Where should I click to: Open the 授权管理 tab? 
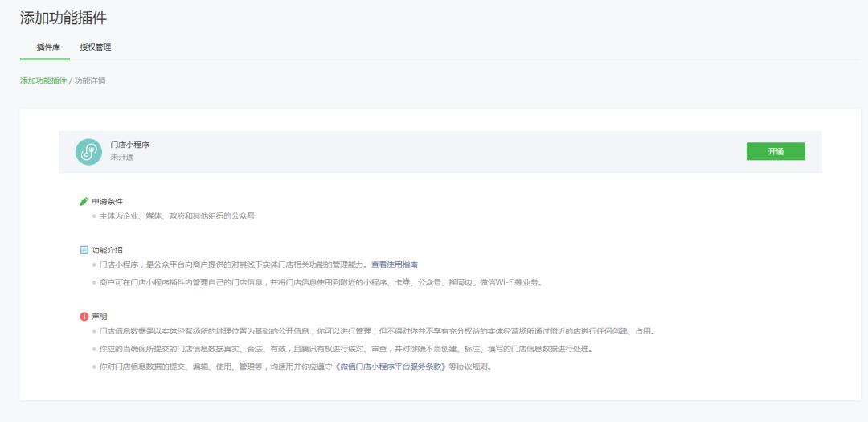pyautogui.click(x=95, y=47)
